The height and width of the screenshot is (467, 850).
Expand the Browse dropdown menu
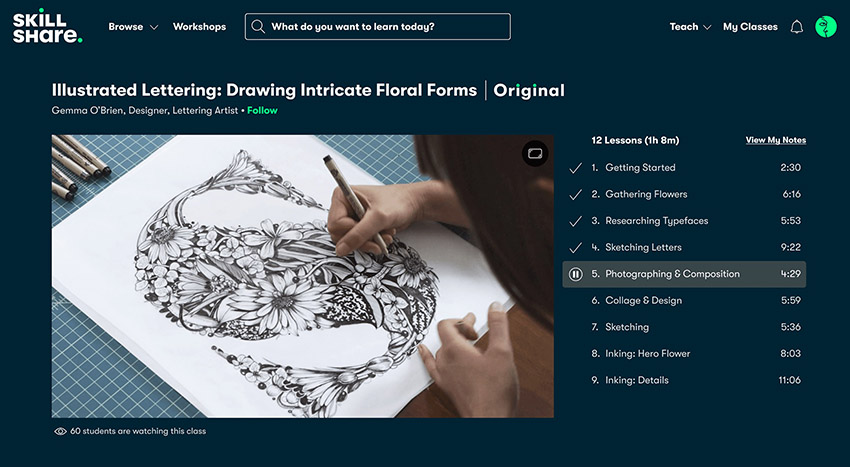pos(133,27)
